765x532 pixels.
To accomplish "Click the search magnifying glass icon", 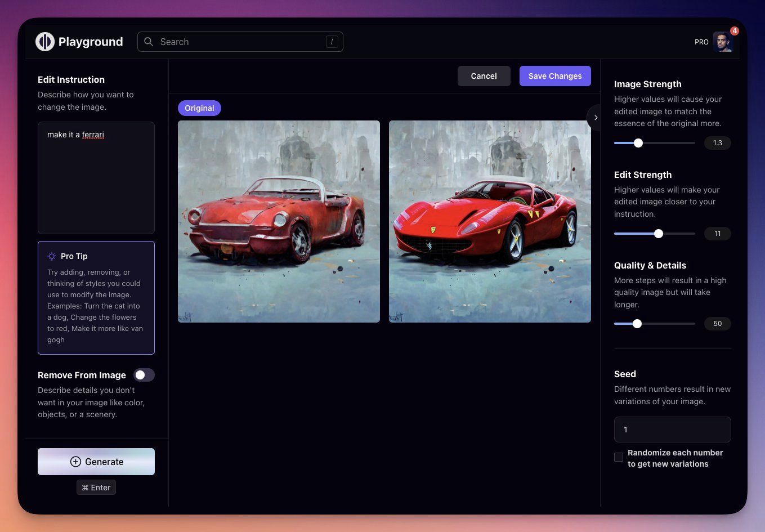I will coord(148,42).
